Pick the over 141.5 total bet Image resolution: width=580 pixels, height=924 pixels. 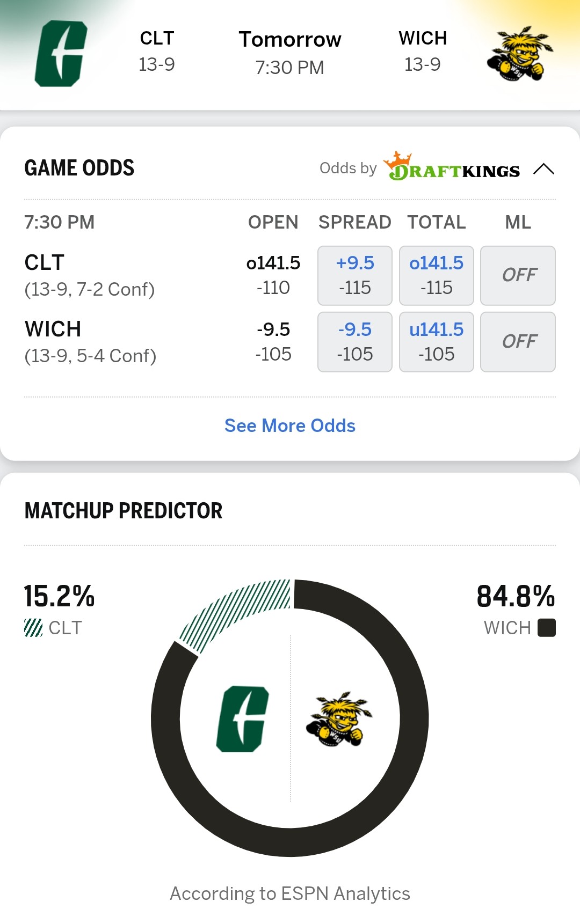click(x=436, y=275)
